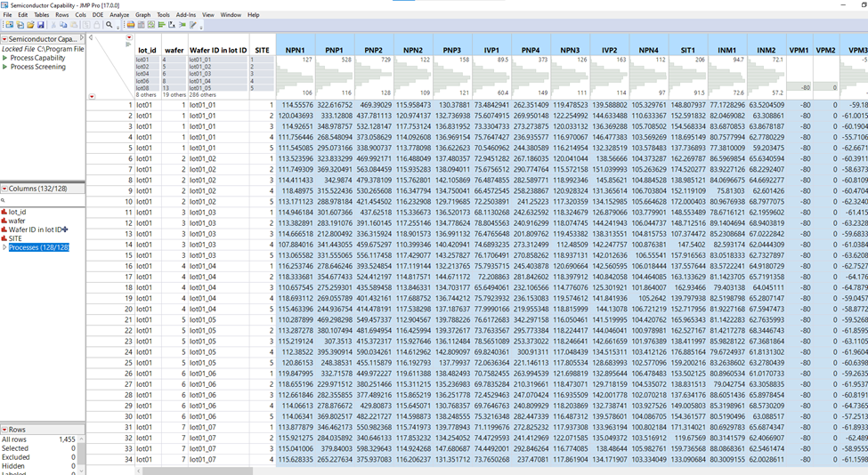Screen dimensions: 868x475
Task: Click NPN1 cell value 114.55576 in row 1
Action: click(x=297, y=104)
